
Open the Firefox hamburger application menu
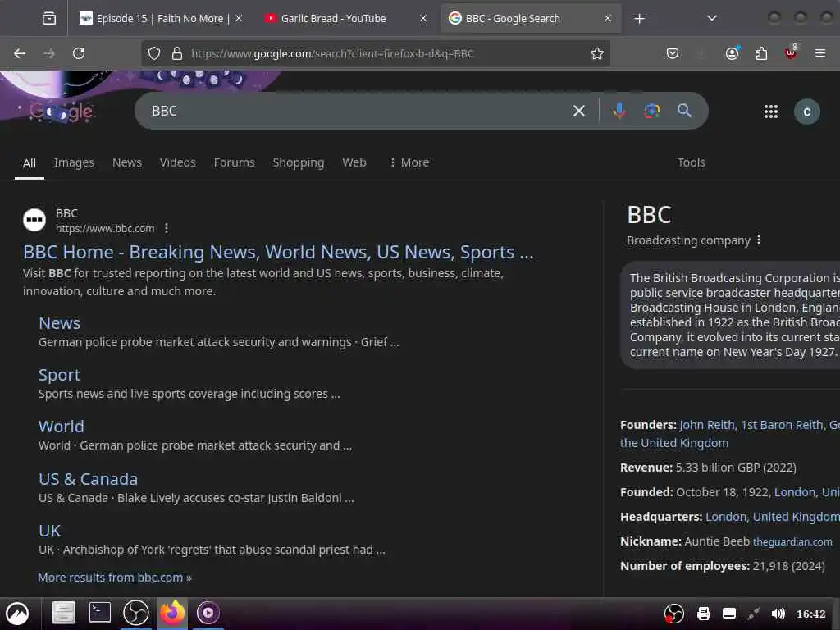coord(820,53)
